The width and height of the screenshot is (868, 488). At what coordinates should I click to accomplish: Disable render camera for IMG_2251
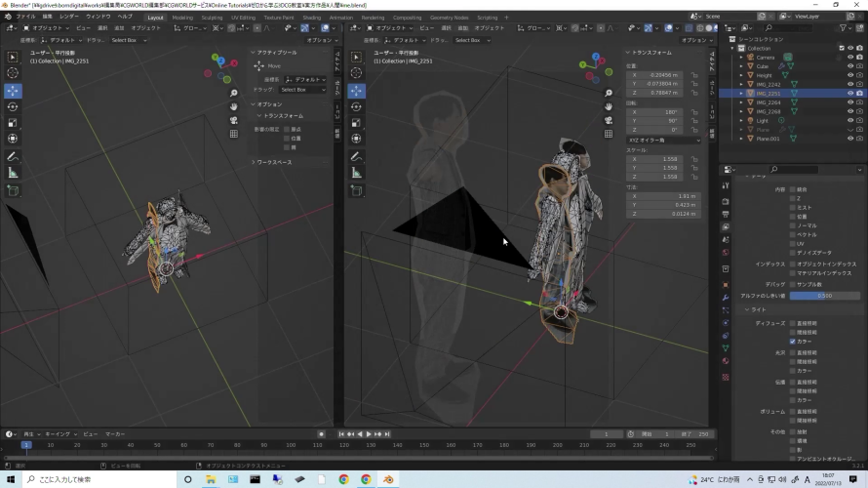click(x=859, y=93)
